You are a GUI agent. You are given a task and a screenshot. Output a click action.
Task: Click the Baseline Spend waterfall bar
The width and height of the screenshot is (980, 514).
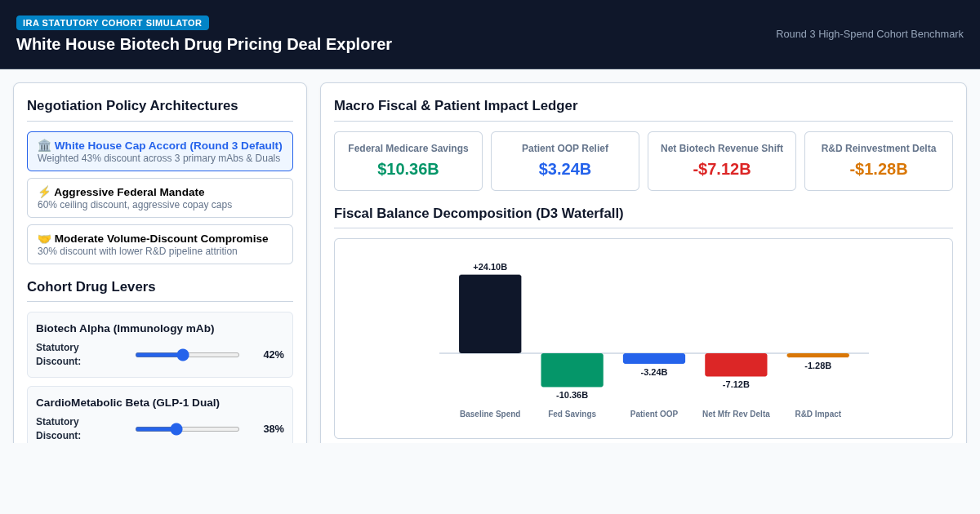(x=490, y=314)
